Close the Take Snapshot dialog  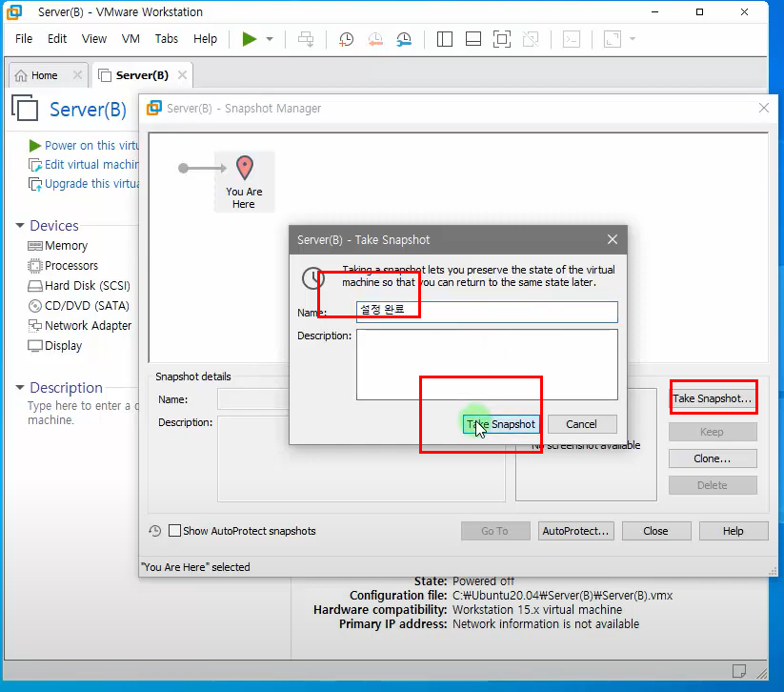pyautogui.click(x=613, y=239)
